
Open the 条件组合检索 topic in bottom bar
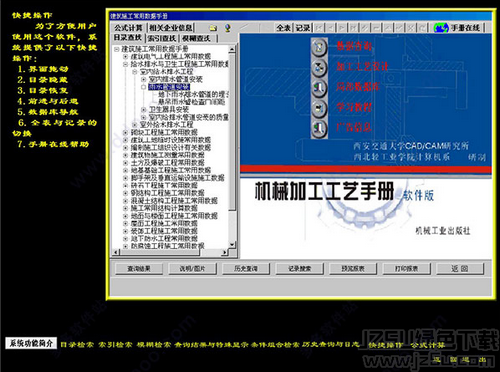[x=275, y=344]
